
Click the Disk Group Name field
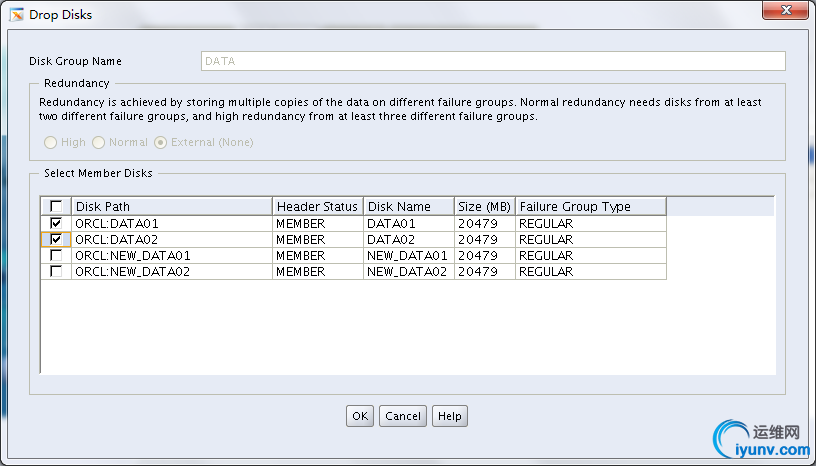coord(493,61)
